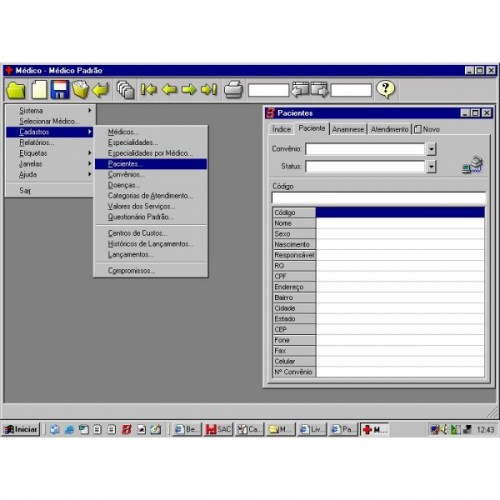Save using the blue floppy disk icon
The width and height of the screenshot is (500, 500).
click(x=60, y=90)
